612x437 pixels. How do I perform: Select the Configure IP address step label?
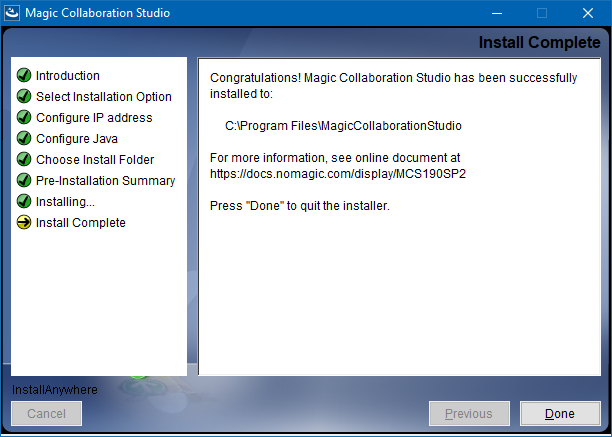[x=94, y=118]
